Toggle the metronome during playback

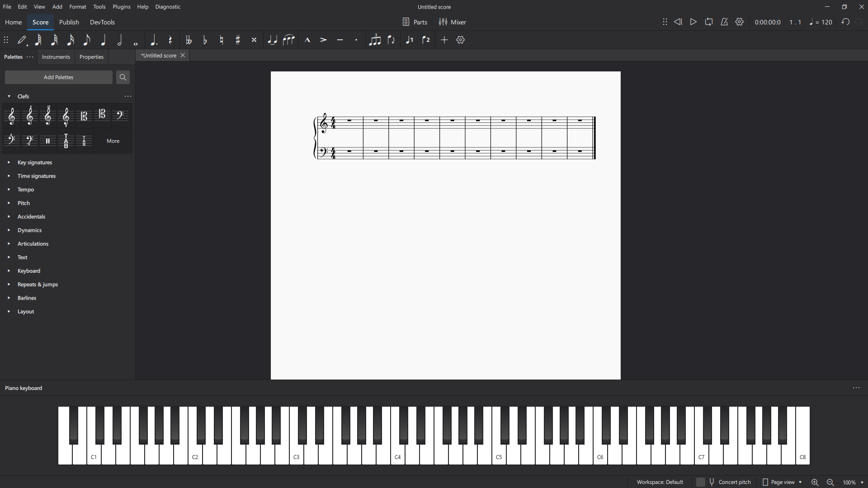click(724, 22)
